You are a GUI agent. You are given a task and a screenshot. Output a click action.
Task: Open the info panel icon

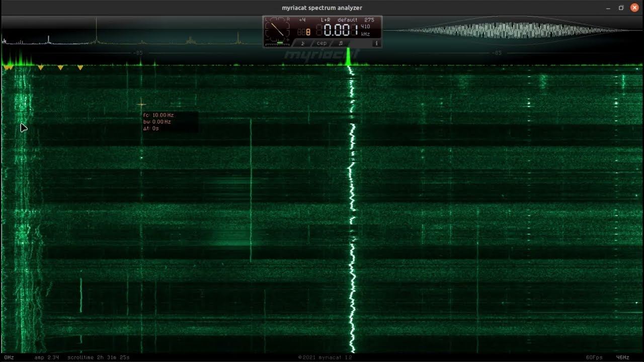tap(376, 43)
